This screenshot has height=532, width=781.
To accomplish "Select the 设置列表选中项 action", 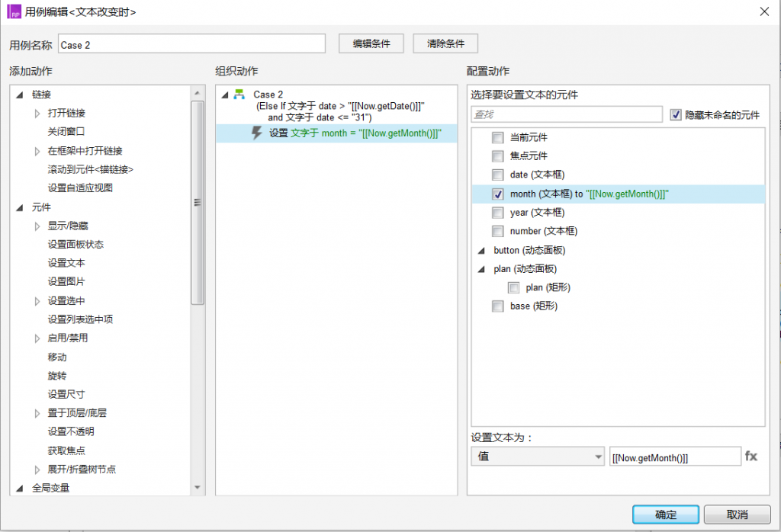I will 80,319.
